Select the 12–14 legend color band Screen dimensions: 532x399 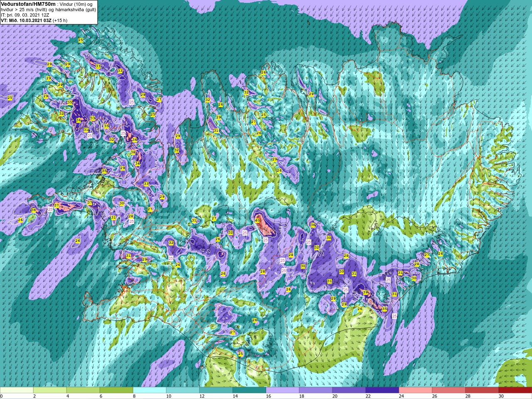coord(216,390)
